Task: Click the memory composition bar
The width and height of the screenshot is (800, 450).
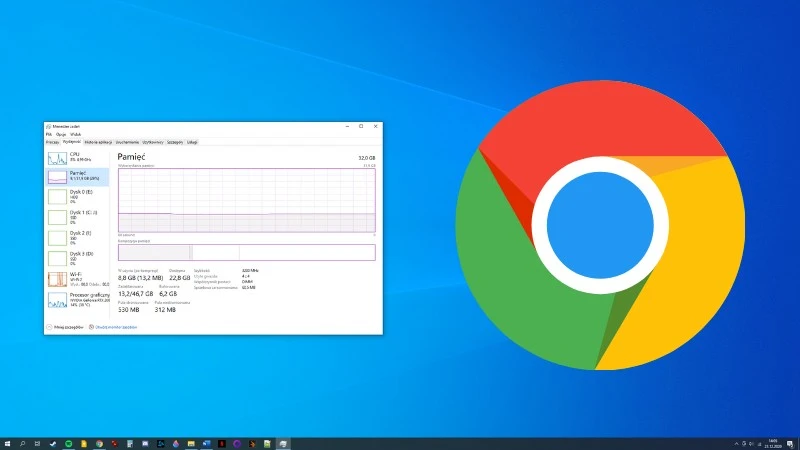Action: (x=247, y=253)
